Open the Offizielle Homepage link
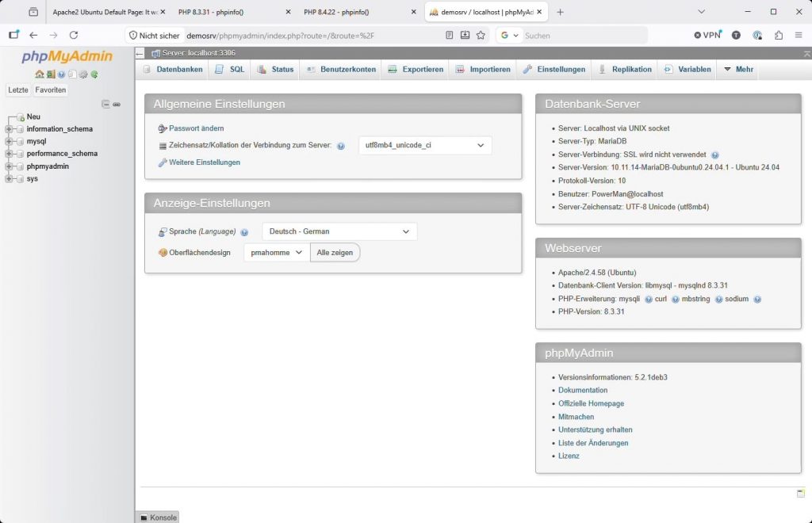Viewport: 812px width, 523px height. click(591, 403)
